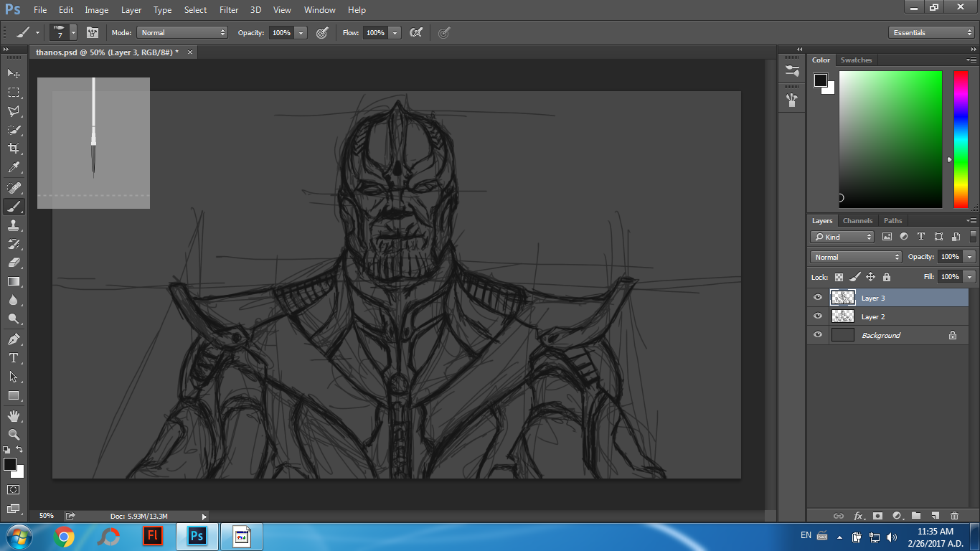
Task: Toggle lock all padlock
Action: pyautogui.click(x=886, y=277)
